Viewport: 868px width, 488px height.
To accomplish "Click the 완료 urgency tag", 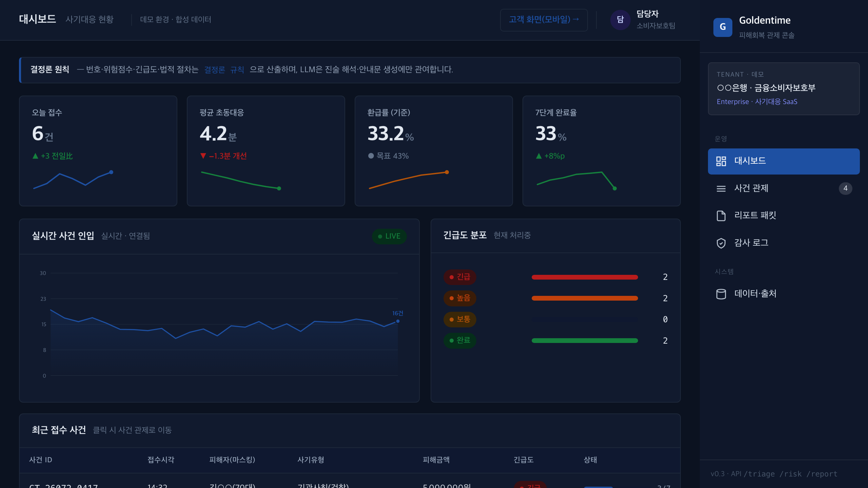I will click(x=460, y=340).
